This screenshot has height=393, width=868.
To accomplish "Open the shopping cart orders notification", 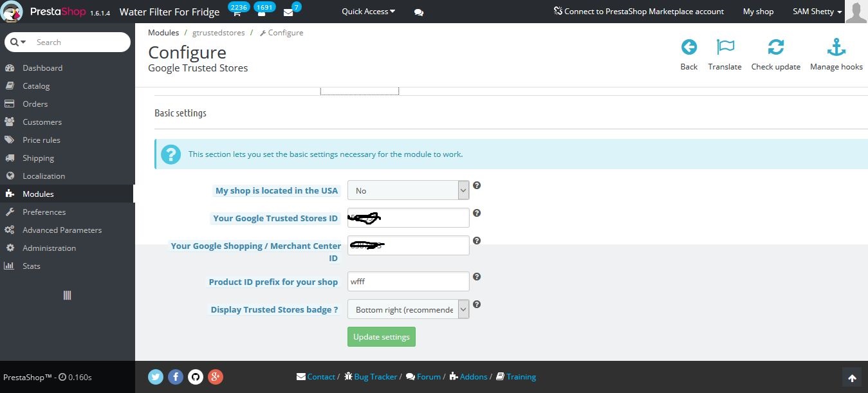I will coord(237,12).
